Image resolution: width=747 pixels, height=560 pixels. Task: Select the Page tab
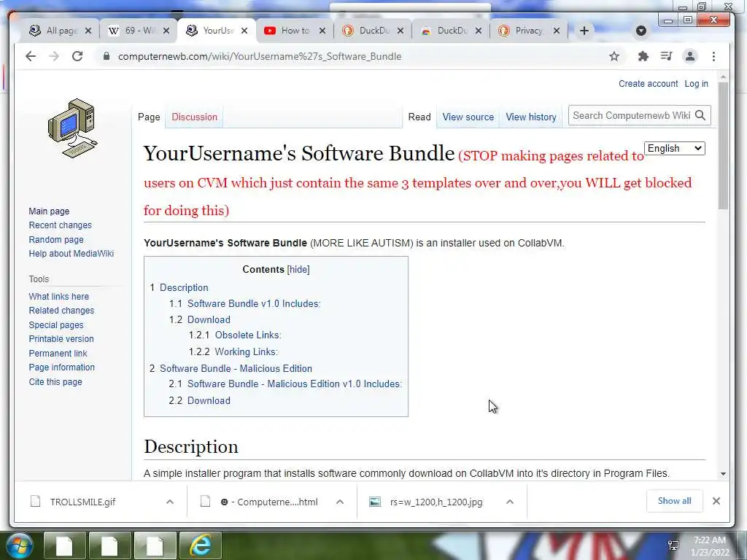(149, 117)
